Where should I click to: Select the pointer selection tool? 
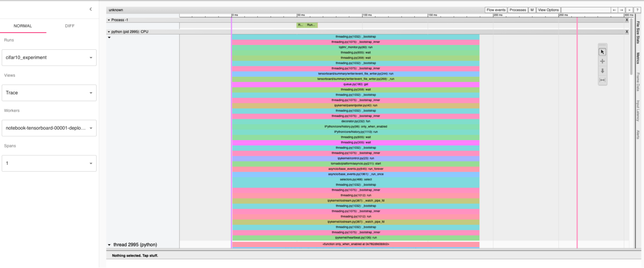(602, 52)
